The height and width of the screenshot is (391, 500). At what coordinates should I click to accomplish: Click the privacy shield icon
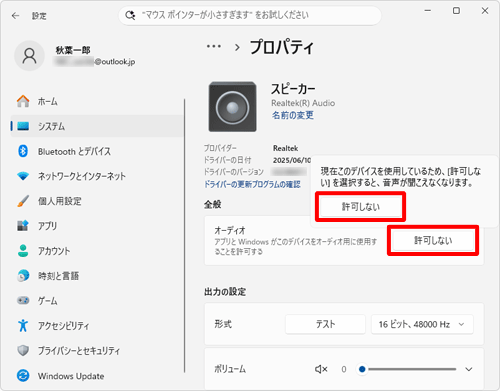coord(23,350)
